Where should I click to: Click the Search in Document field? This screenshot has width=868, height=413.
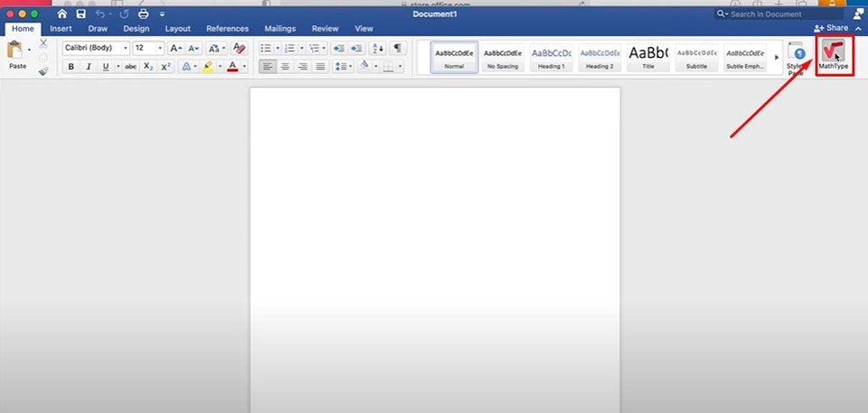click(778, 14)
